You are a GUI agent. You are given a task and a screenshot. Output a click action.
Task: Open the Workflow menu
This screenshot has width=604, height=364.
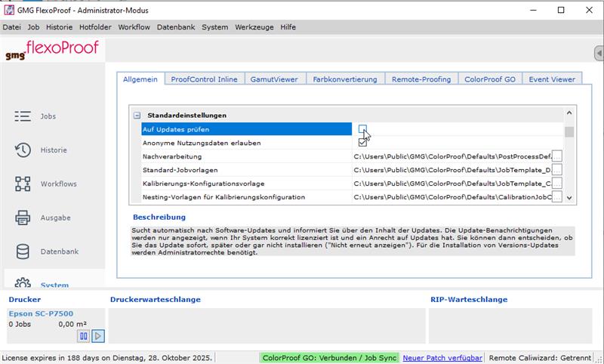[x=134, y=27]
